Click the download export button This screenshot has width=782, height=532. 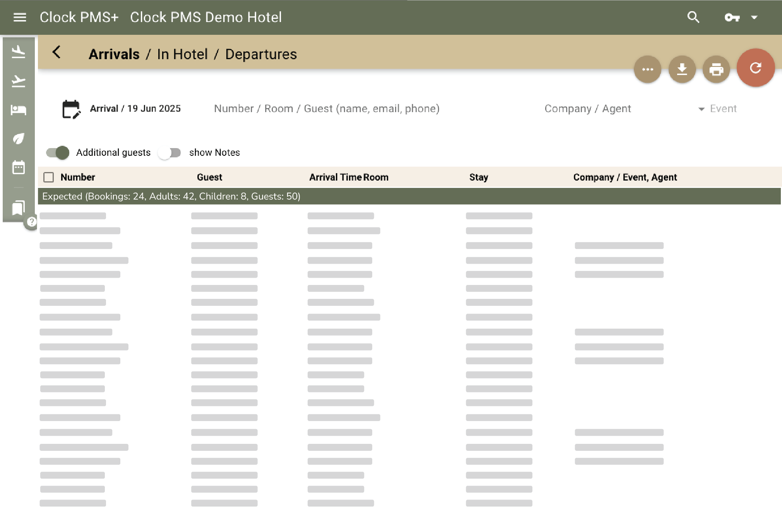click(682, 70)
